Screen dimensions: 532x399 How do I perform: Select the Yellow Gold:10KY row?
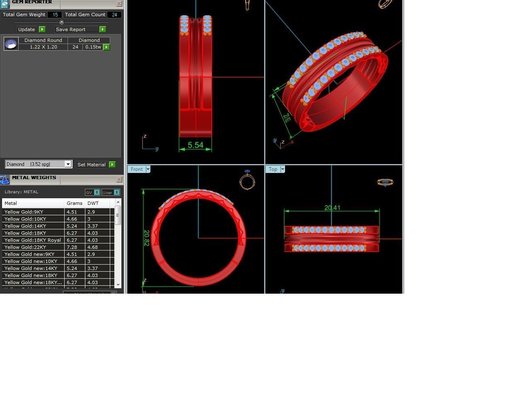(58, 219)
